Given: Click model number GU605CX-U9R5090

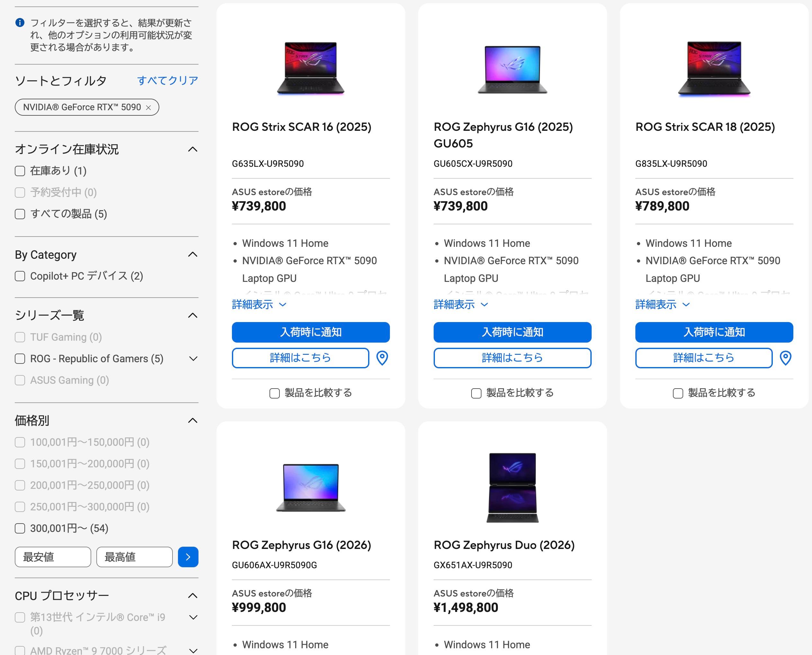Looking at the screenshot, I should [x=473, y=164].
